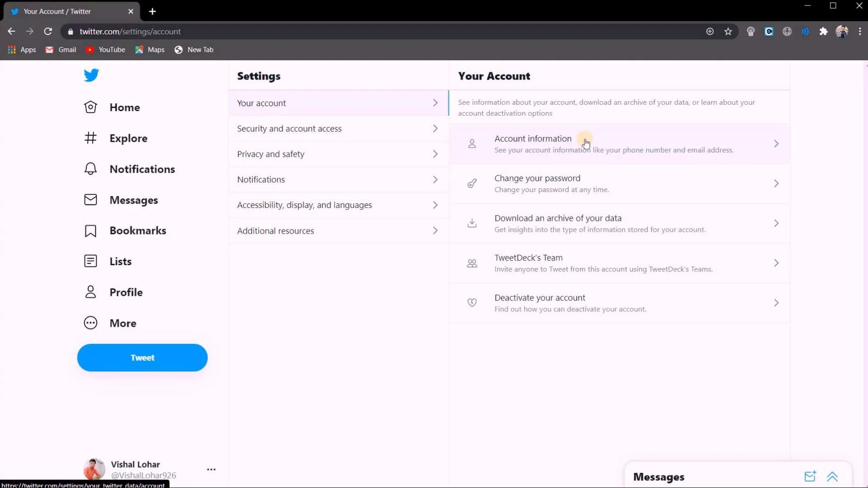The height and width of the screenshot is (488, 868).
Task: Open Account information chevron
Action: coord(776,144)
